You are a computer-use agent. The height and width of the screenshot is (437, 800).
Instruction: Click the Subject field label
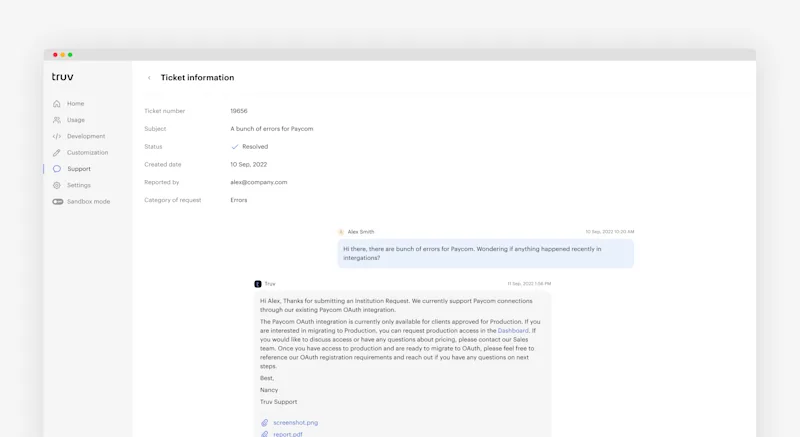click(155, 128)
